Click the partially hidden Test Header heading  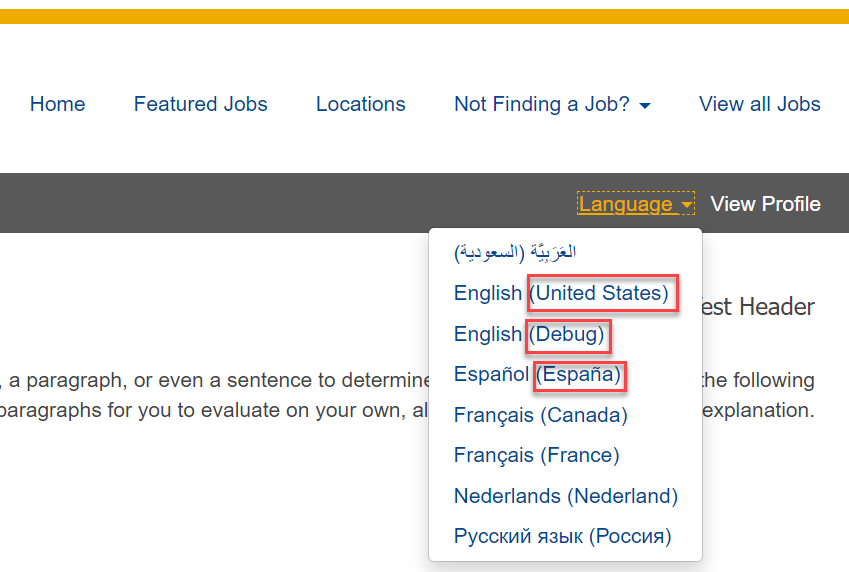[759, 307]
